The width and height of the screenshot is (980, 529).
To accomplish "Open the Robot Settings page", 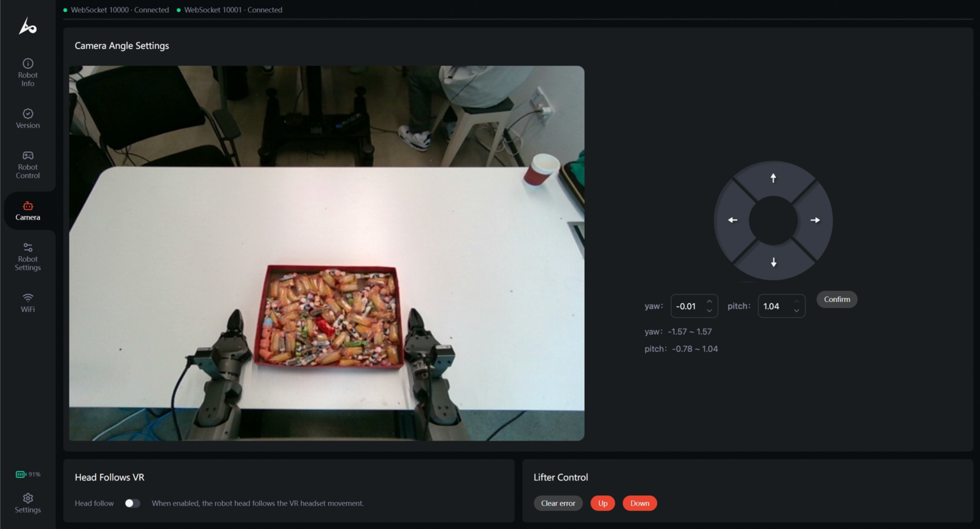I will coord(28,257).
